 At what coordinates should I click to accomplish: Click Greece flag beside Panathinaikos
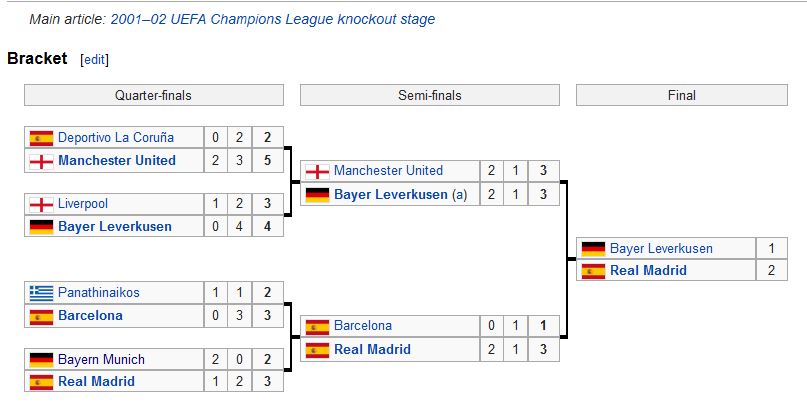click(x=41, y=293)
